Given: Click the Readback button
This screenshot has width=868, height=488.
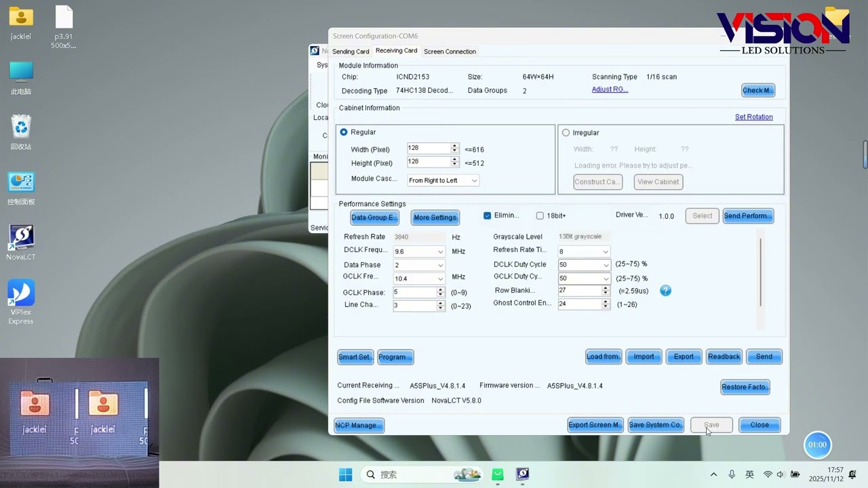Looking at the screenshot, I should click(724, 357).
